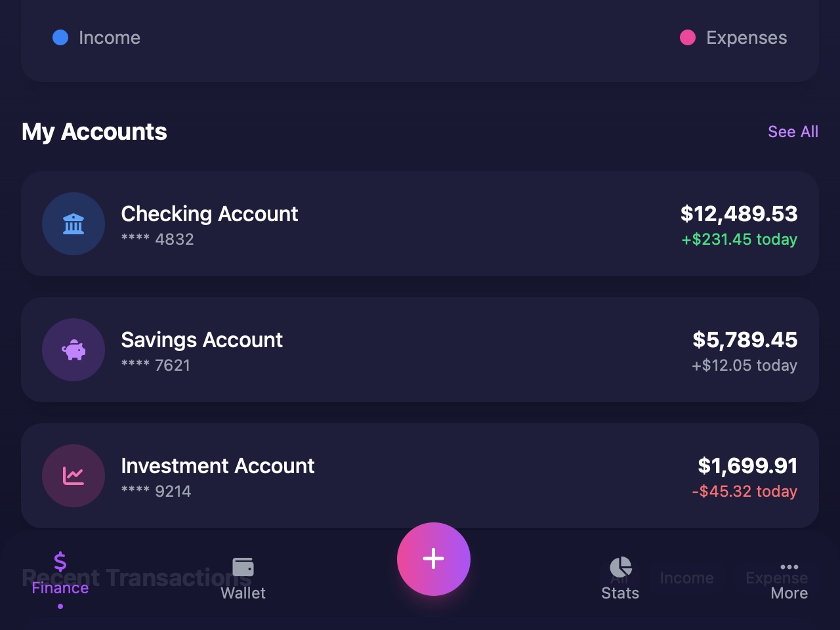Viewport: 840px width, 630px height.
Task: Open the Investment Account chart icon
Action: (x=73, y=476)
